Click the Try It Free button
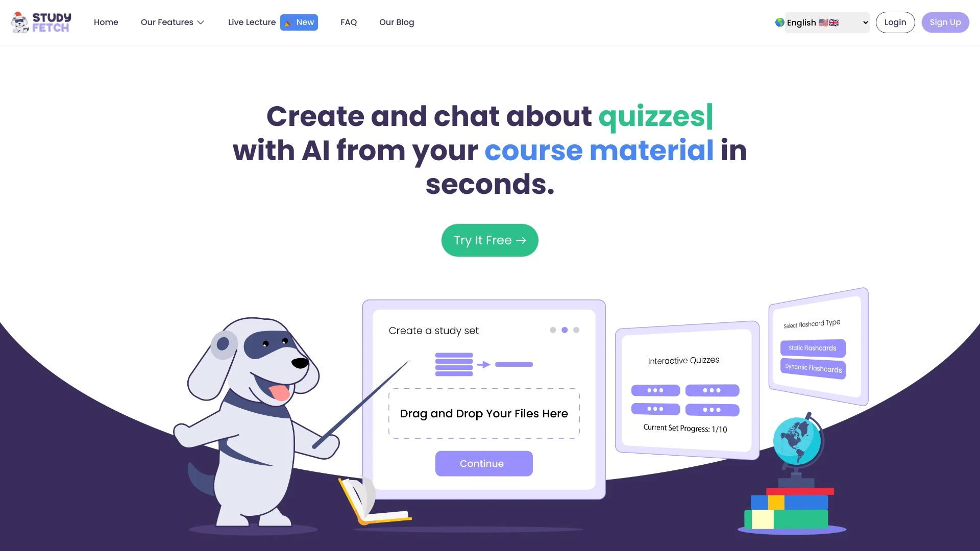Viewport: 980px width, 551px height. [490, 240]
